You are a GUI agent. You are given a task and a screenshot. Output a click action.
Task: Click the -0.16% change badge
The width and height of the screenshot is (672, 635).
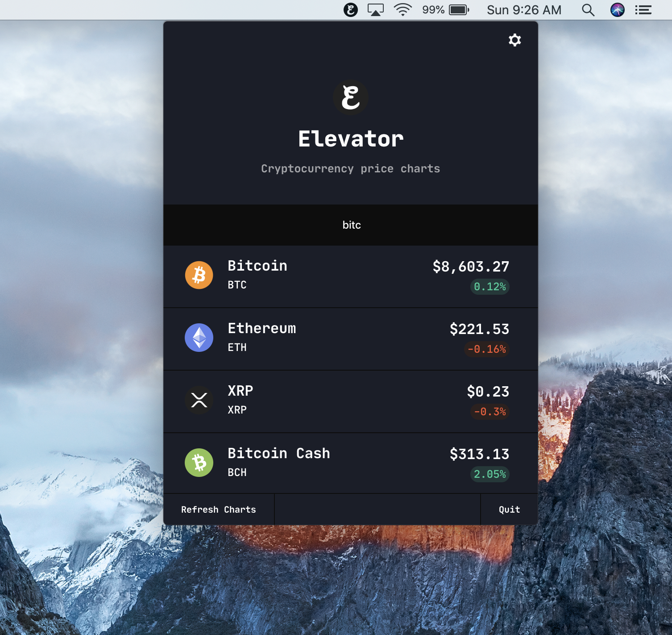(487, 349)
